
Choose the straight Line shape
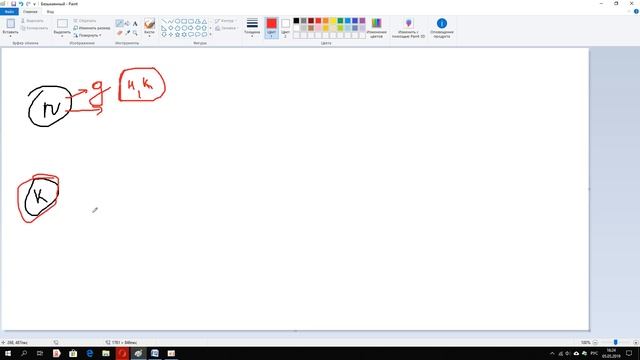click(164, 21)
